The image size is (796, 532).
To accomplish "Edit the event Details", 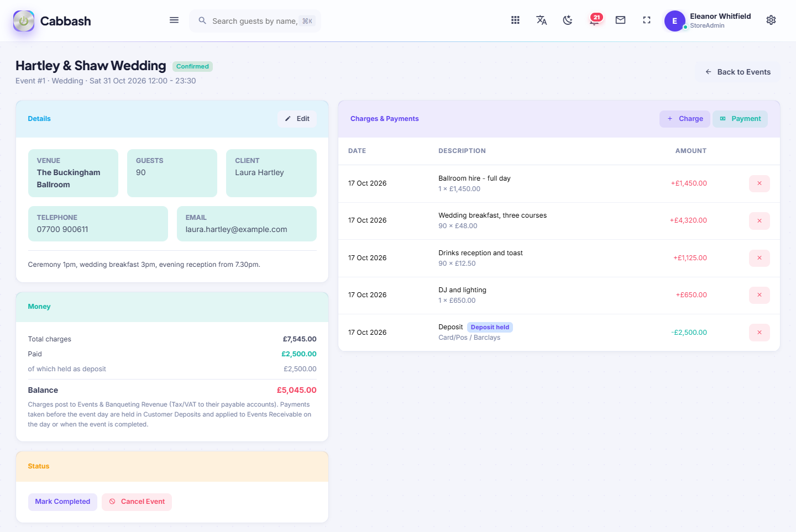I will 297,119.
